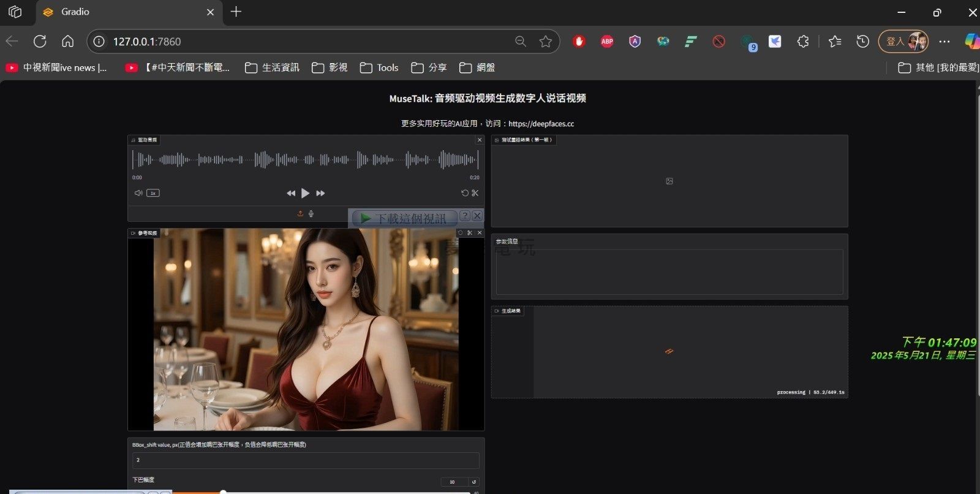Open the Tools bookmarks folder
980x494 pixels.
379,67
